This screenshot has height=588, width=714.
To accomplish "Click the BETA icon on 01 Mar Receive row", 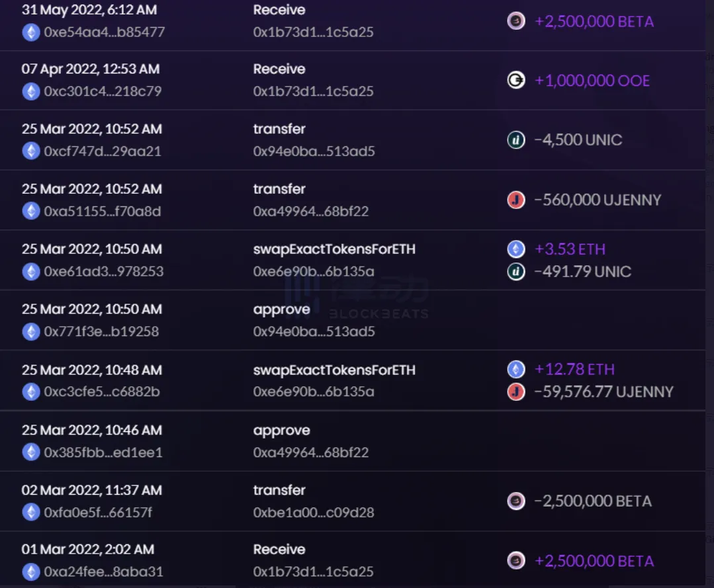I will (515, 560).
